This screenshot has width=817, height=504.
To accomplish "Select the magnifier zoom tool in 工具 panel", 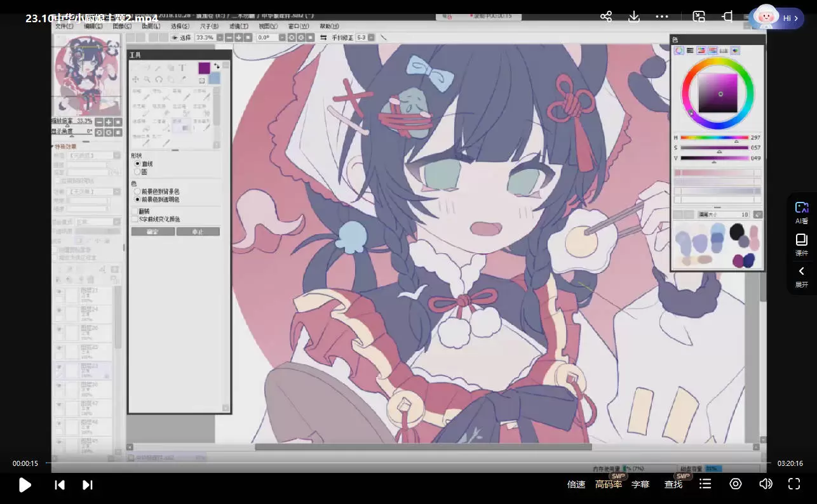I will 147,79.
